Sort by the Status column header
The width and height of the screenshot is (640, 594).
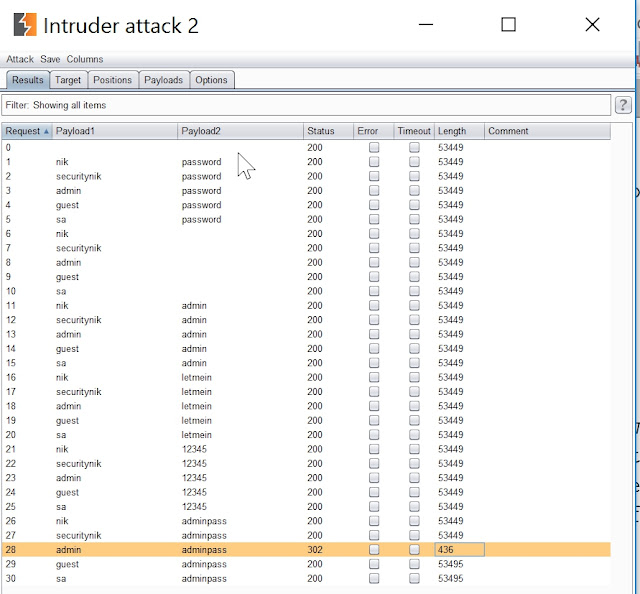[329, 131]
